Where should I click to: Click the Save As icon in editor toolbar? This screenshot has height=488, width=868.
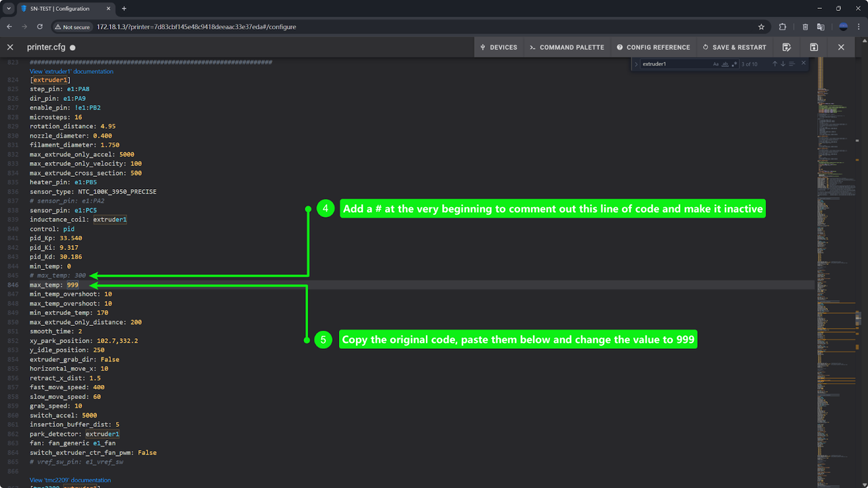tap(787, 47)
